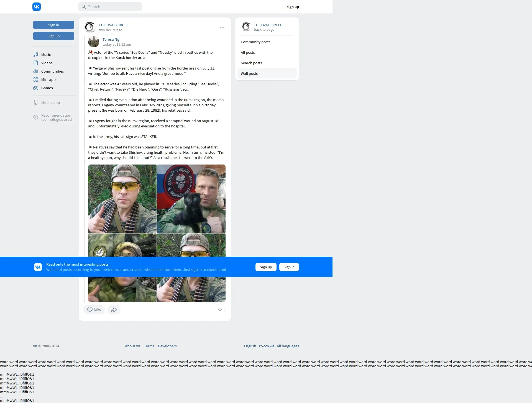Open THE OVAL CIRCLE avatar on the post
Image resolution: width=532 pixels, height=403 pixels.
(90, 27)
